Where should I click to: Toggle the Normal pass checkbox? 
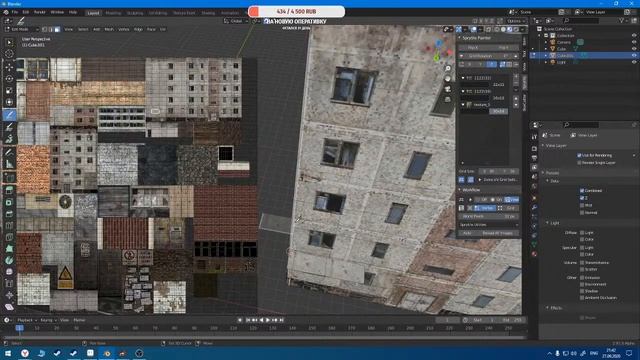(582, 213)
